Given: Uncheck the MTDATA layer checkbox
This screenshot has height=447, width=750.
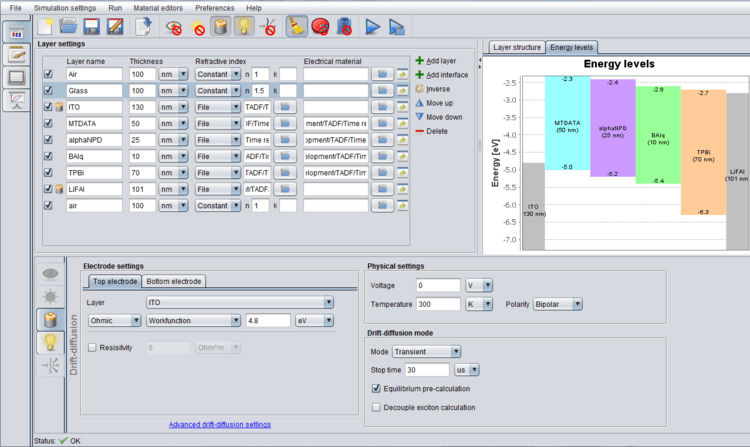Looking at the screenshot, I should click(49, 123).
